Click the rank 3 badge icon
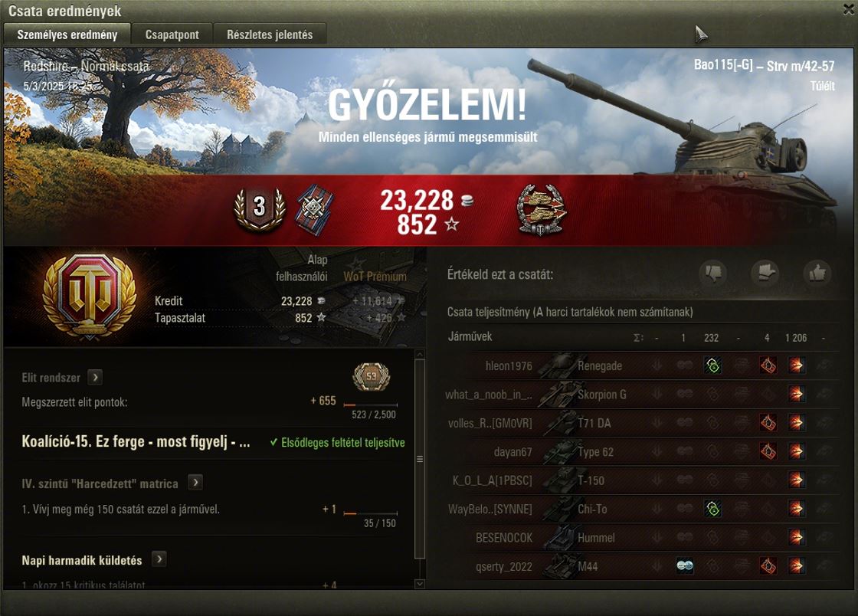 pos(260,208)
